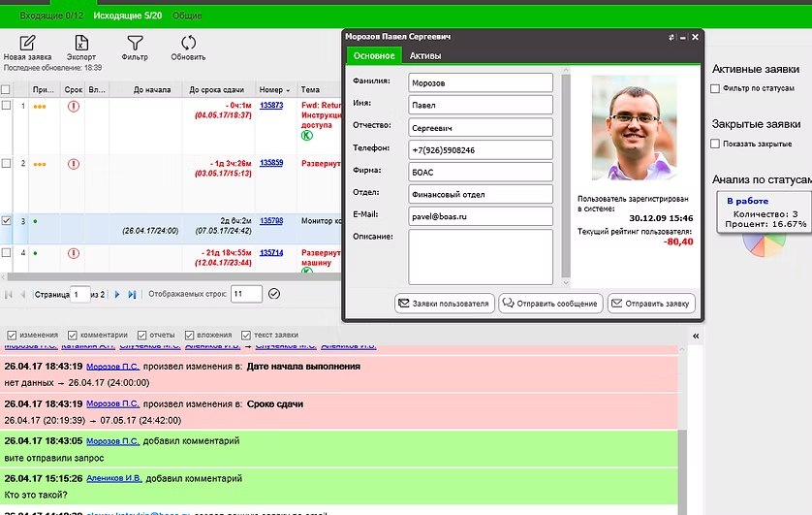812x515 pixels.
Task: Toggle the комментарии checkbox
Action: pyautogui.click(x=73, y=336)
